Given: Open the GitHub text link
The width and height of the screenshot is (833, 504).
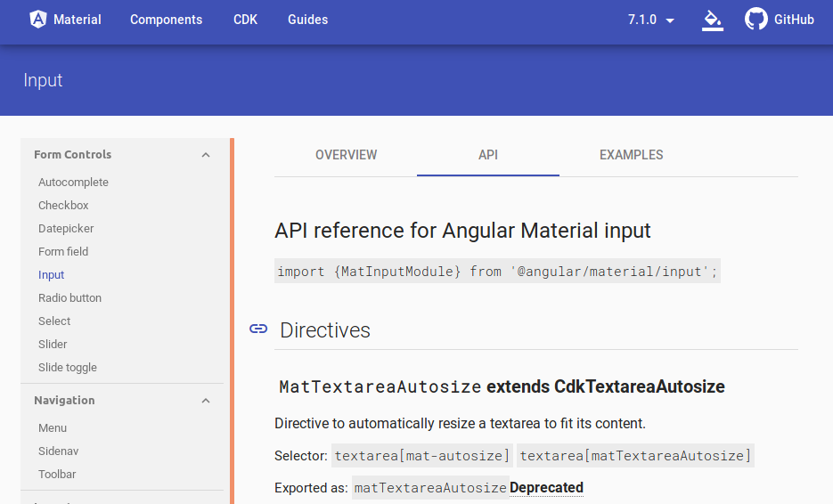Looking at the screenshot, I should (x=794, y=20).
